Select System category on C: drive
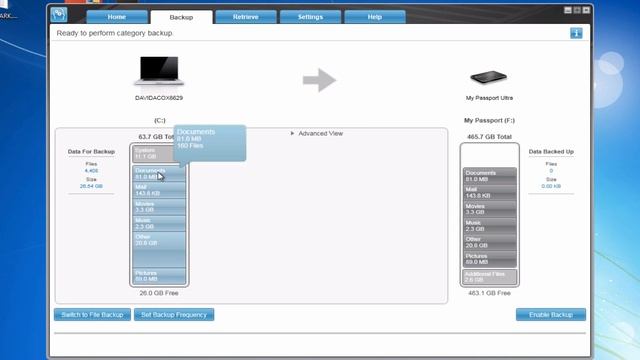 click(x=153, y=153)
